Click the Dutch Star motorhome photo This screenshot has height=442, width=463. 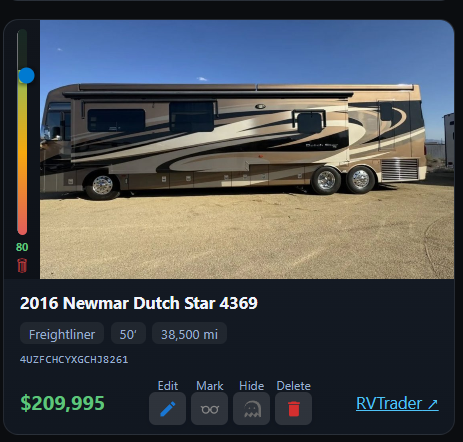click(247, 149)
